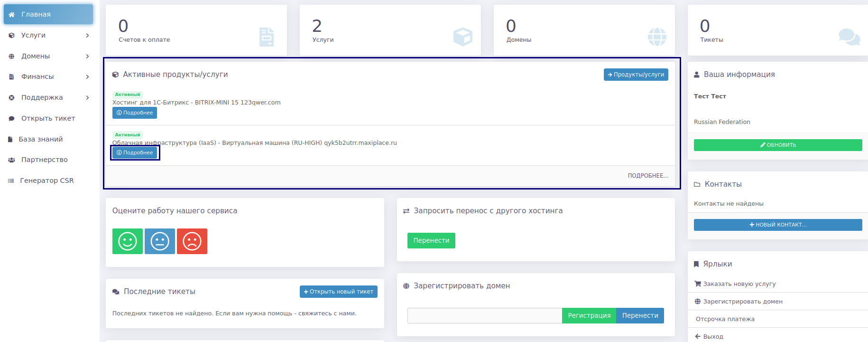868x342 pixels.
Task: Click the barcode icon beside Генератор CSR
Action: [x=11, y=180]
